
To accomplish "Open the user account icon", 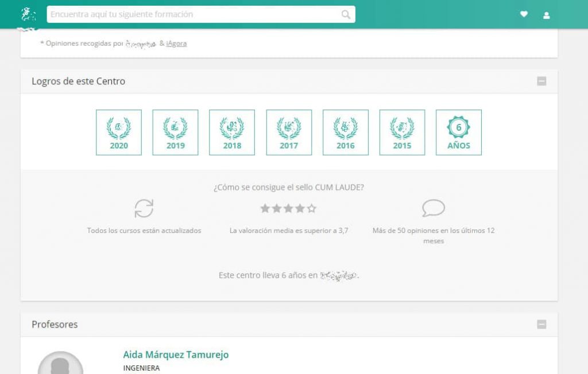I will [546, 14].
